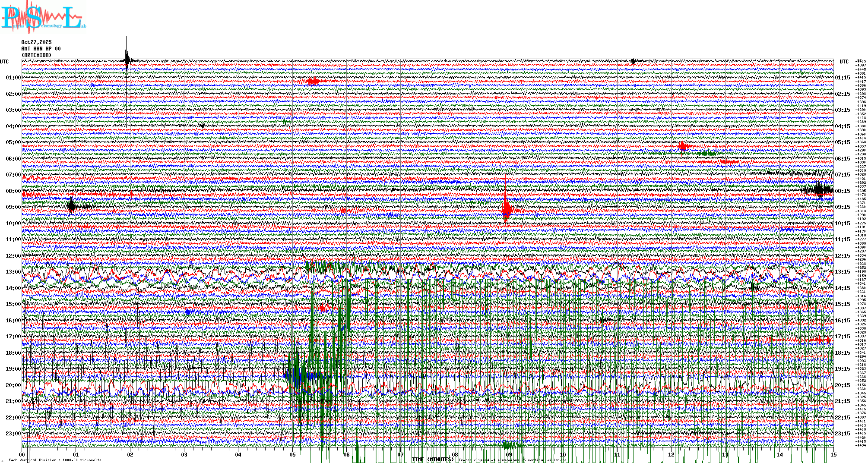Click the vertical division microvolts scale note
The width and height of the screenshot is (868, 466).
point(55,460)
